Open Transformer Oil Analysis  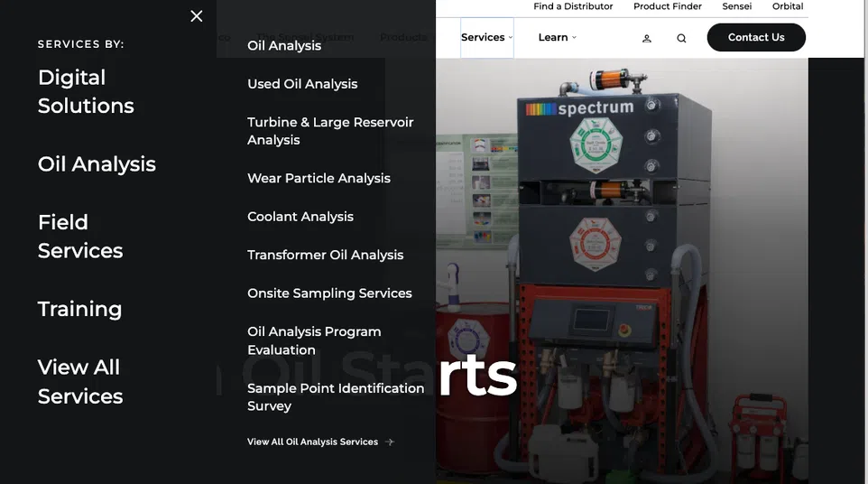[x=326, y=255]
